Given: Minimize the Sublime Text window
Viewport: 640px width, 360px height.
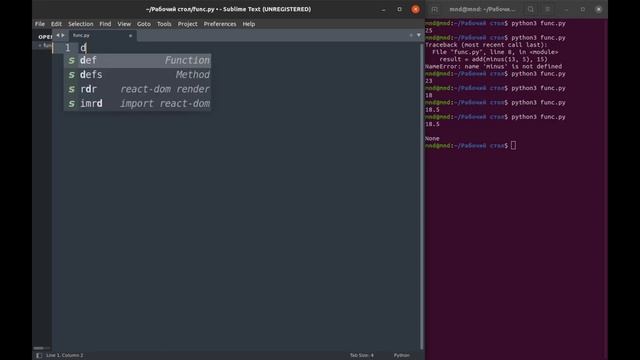Looking at the screenshot, I should point(383,9).
